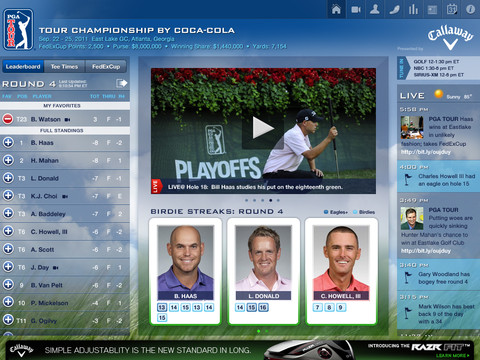
Task: Click the flag icon for Gary Woodland update
Action: 407,277
